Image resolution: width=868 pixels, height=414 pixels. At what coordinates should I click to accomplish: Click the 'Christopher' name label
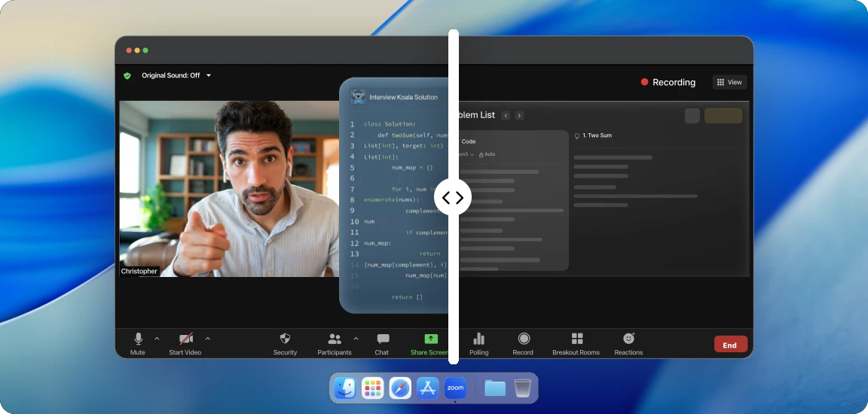tap(139, 272)
